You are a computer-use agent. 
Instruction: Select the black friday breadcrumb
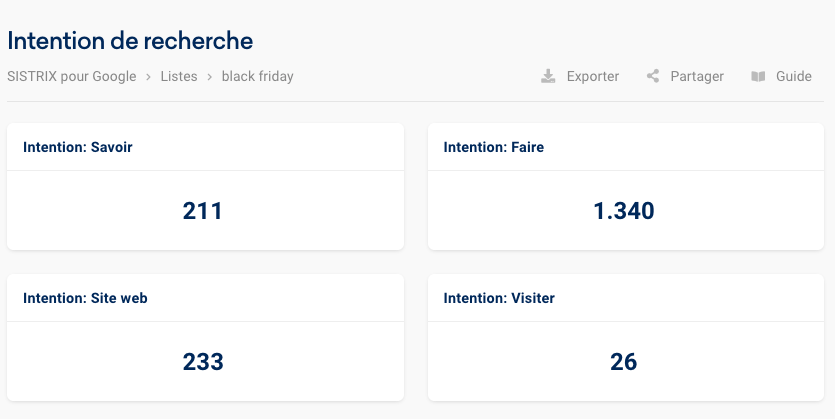click(x=258, y=76)
